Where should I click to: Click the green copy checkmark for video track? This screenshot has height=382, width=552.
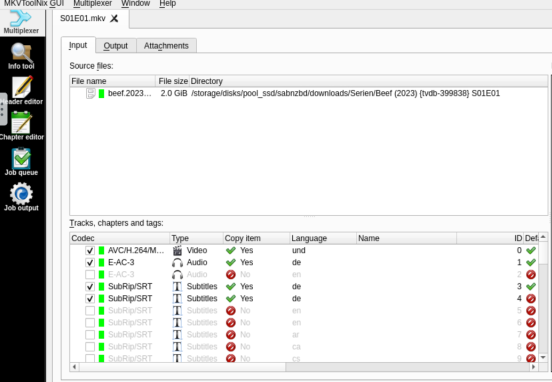pos(231,250)
